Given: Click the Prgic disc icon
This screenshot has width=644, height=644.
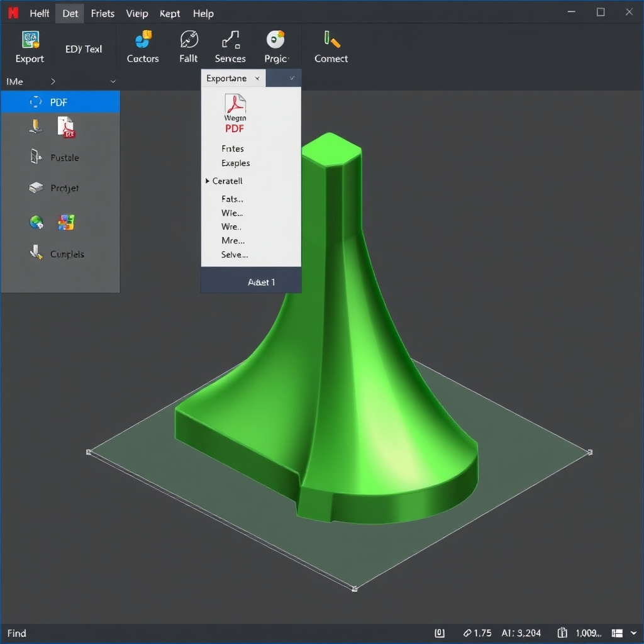Looking at the screenshot, I should tap(275, 40).
